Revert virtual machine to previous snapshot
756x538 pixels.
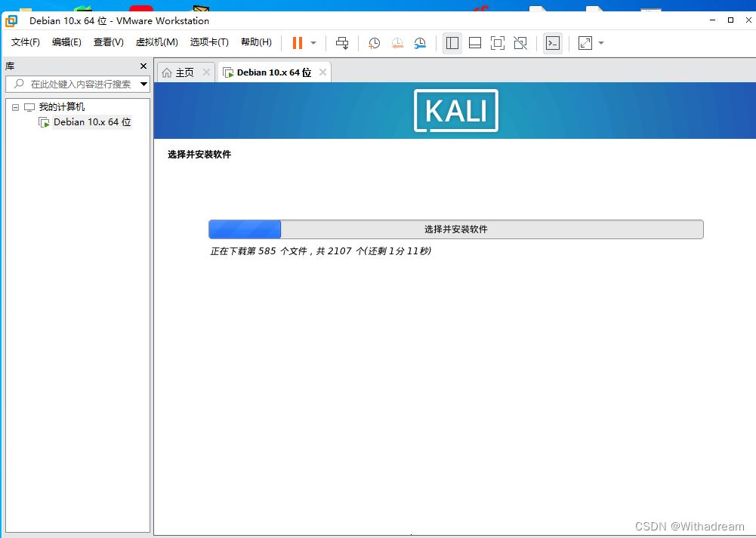tap(397, 43)
